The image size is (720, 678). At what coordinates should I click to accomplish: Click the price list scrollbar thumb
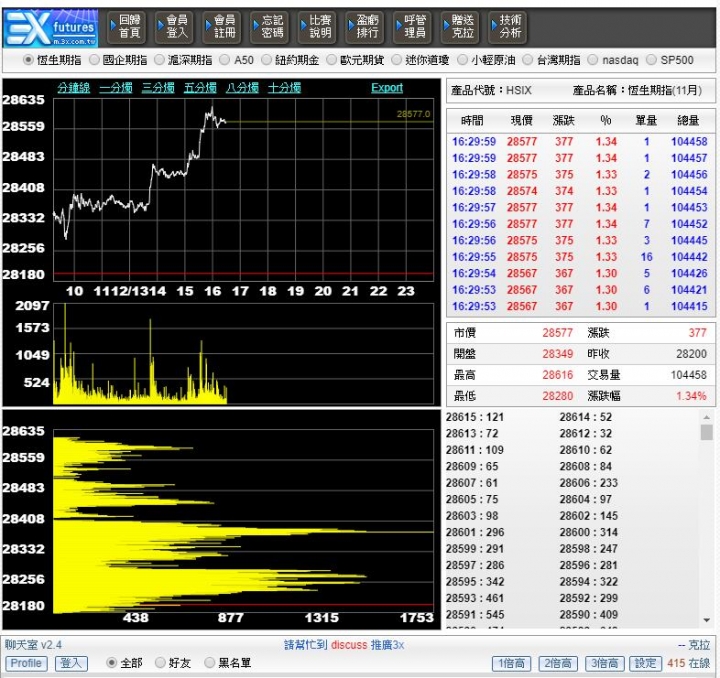pyautogui.click(x=707, y=432)
